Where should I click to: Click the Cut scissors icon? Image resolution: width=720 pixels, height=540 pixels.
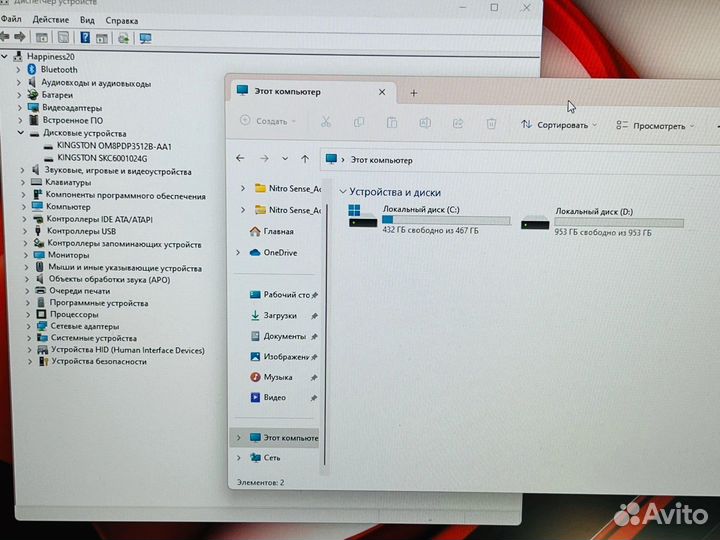tap(326, 122)
